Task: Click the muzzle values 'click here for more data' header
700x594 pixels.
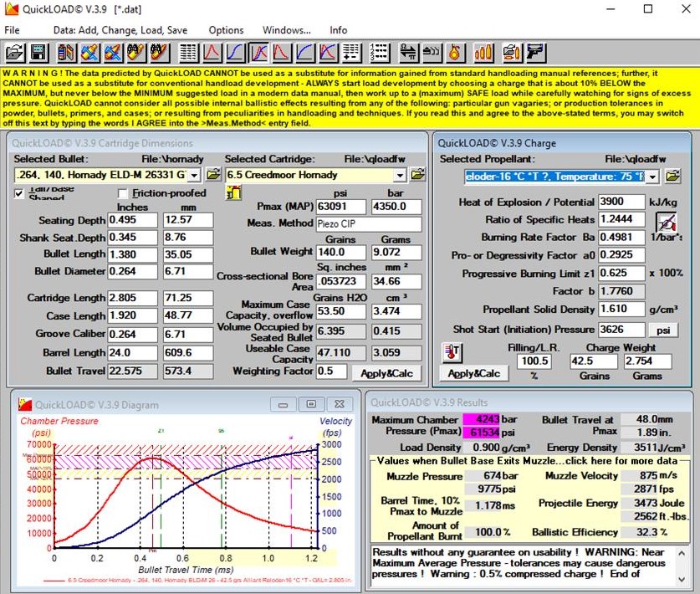Action: coord(527,460)
